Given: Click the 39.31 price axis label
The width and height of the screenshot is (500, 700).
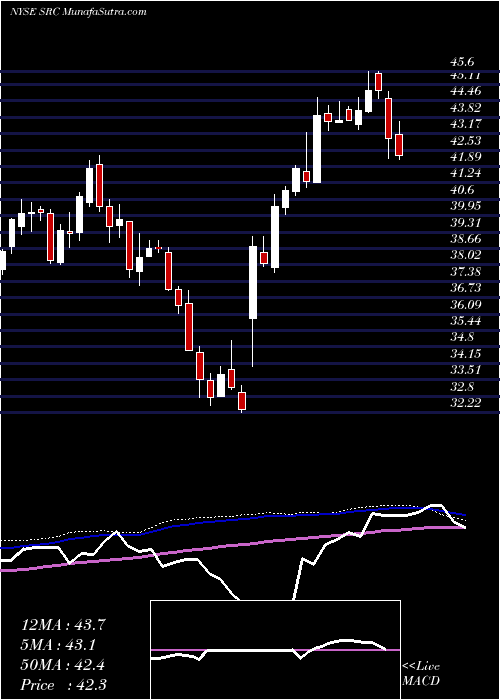Looking at the screenshot, I should point(466,223).
